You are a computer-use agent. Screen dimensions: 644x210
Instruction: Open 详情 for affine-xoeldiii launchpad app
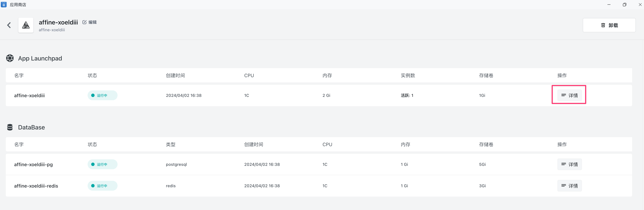(x=569, y=95)
